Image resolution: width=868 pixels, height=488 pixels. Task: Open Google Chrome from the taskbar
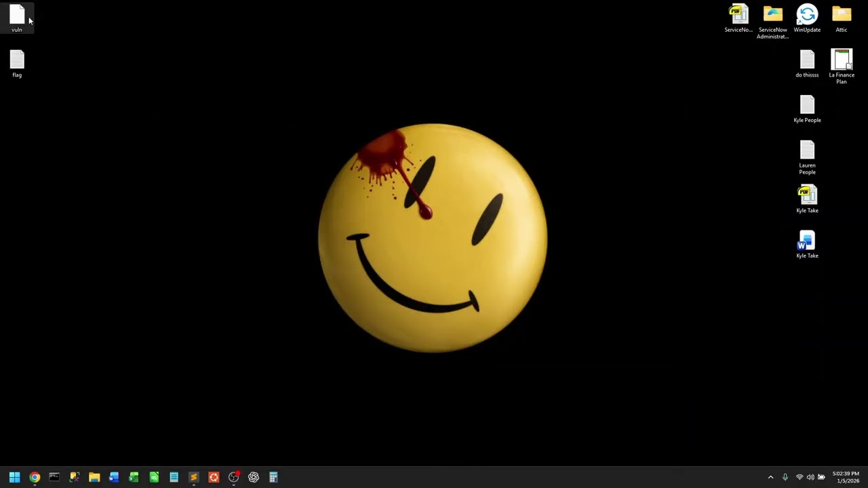35,477
